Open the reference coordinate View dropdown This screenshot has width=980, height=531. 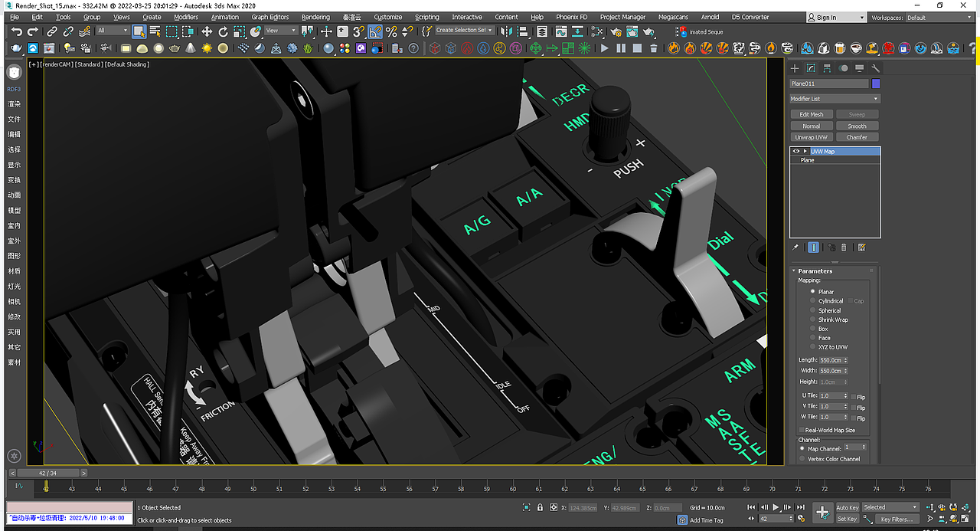(281, 31)
